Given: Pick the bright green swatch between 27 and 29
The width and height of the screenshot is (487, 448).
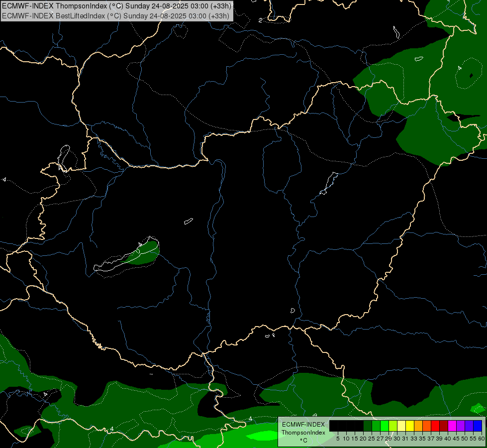Looking at the screenshot, I should point(385,426).
